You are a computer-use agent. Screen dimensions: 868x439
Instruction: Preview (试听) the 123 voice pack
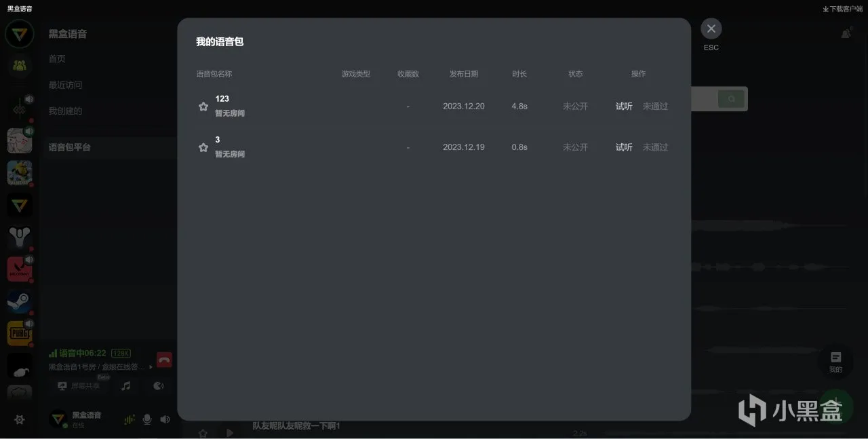(624, 107)
